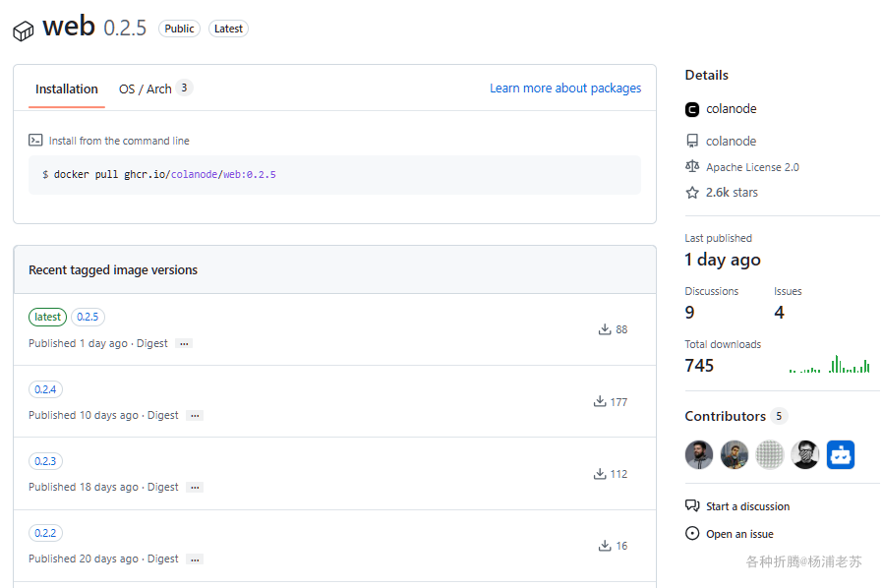The image size is (883, 588).
Task: Switch to the Installation tab
Action: pos(67,89)
